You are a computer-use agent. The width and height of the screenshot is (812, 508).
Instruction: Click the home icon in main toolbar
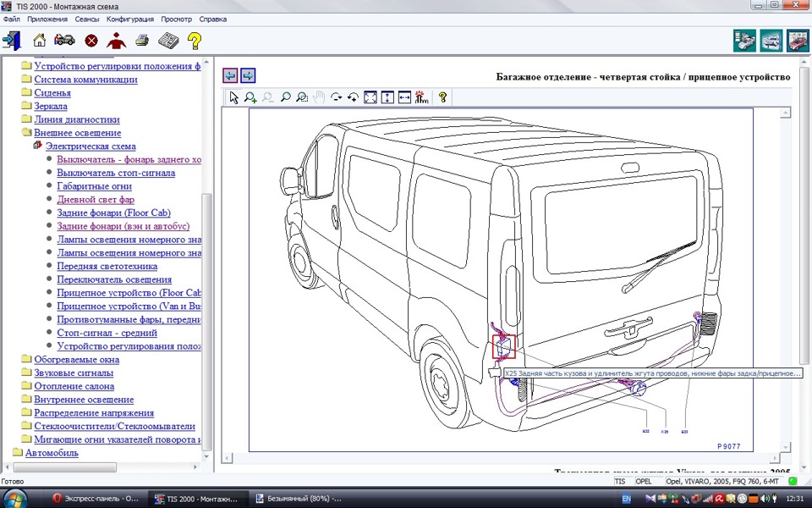[x=40, y=40]
